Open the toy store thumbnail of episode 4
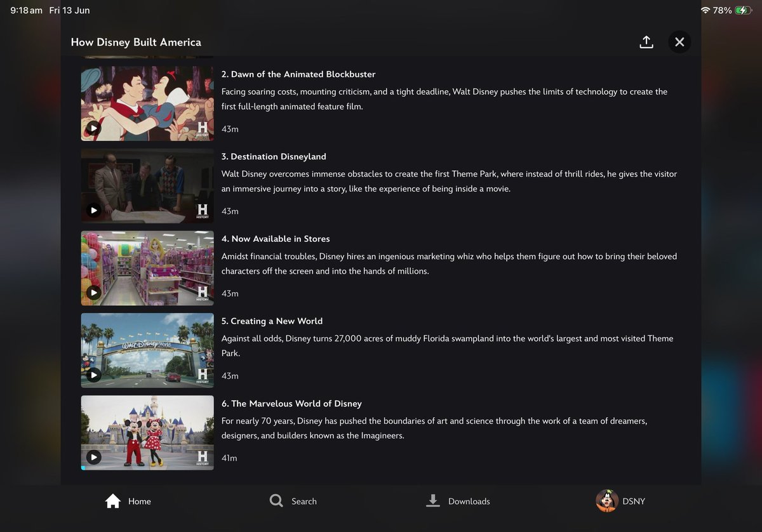The height and width of the screenshot is (532, 762). tap(147, 268)
